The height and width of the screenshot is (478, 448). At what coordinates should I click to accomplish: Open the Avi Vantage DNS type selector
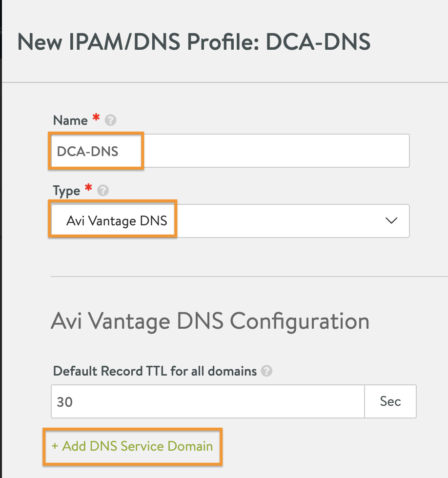coord(230,221)
